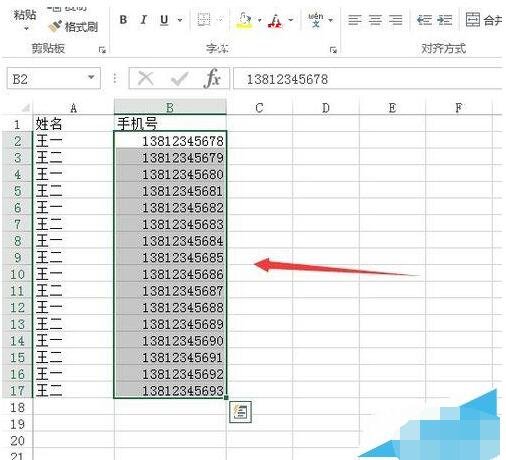Expand the Name Box dropdown showing B2

91,77
